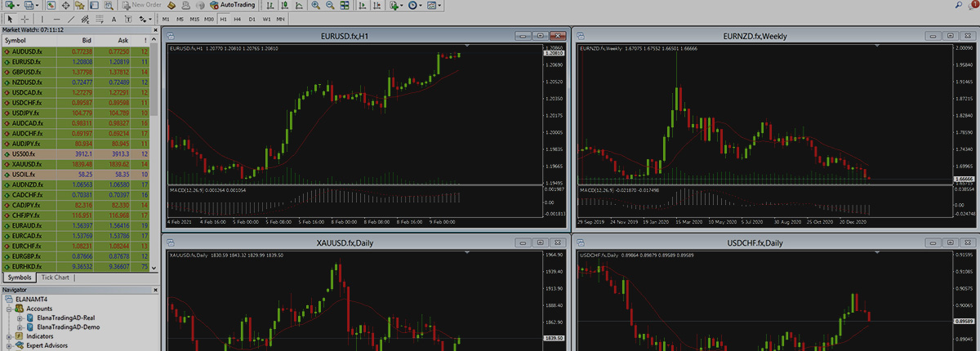Toggle chart shift
This screenshot has height=351, width=980.
376,5
